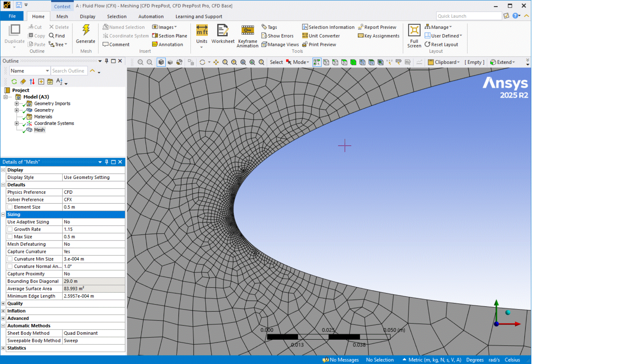The width and height of the screenshot is (633, 364).
Task: Open the File menu
Action: click(12, 16)
